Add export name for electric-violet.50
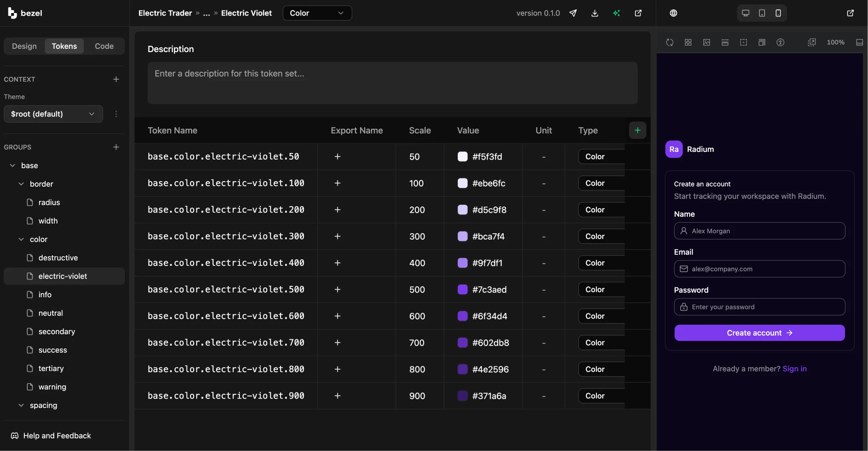 click(x=338, y=157)
